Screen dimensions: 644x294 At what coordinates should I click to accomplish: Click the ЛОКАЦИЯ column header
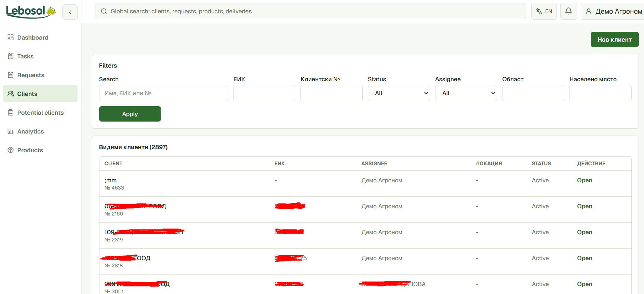(489, 164)
